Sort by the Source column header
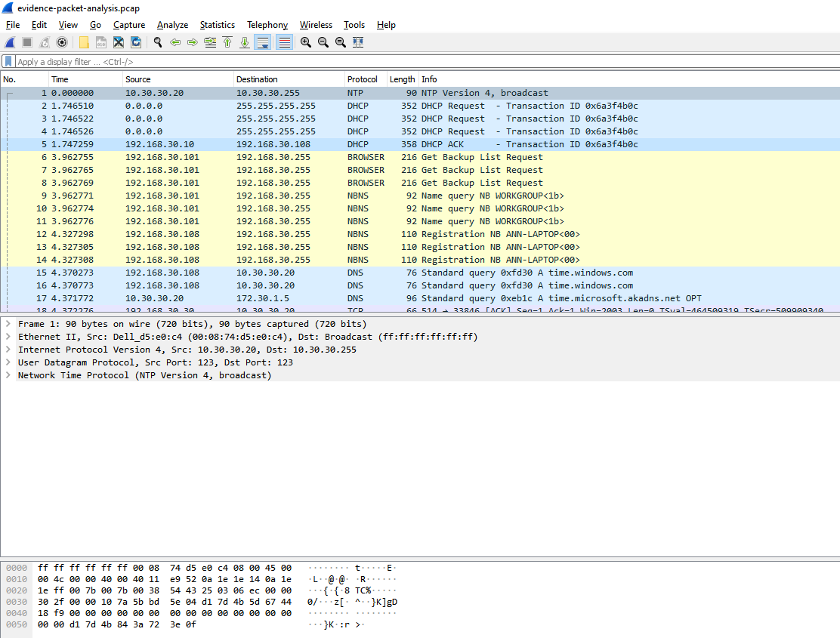The image size is (840, 638). 178,79
